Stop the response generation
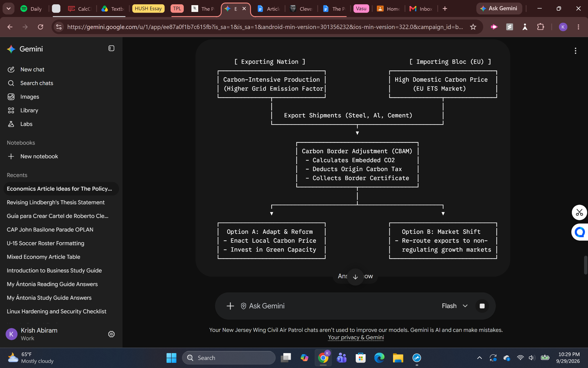 click(x=482, y=306)
